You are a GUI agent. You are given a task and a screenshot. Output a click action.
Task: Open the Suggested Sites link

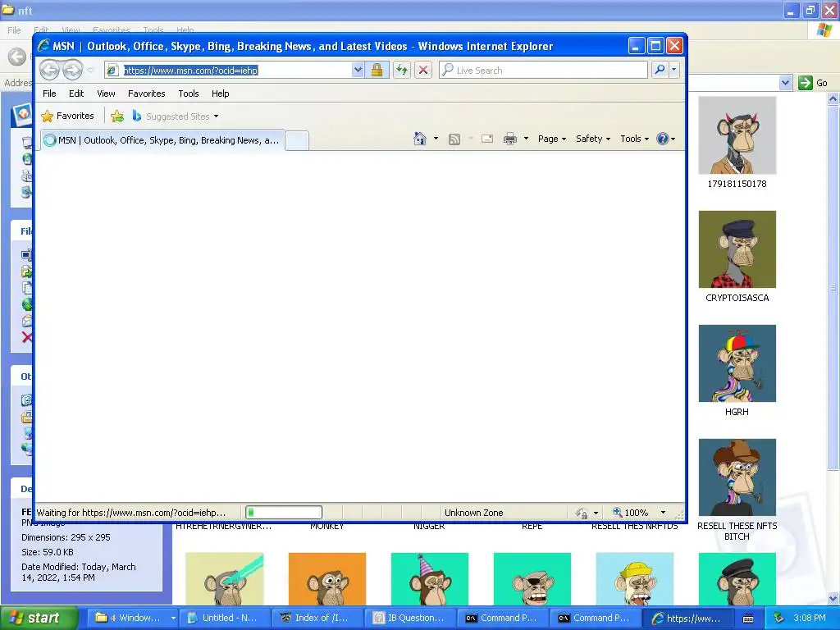click(176, 116)
